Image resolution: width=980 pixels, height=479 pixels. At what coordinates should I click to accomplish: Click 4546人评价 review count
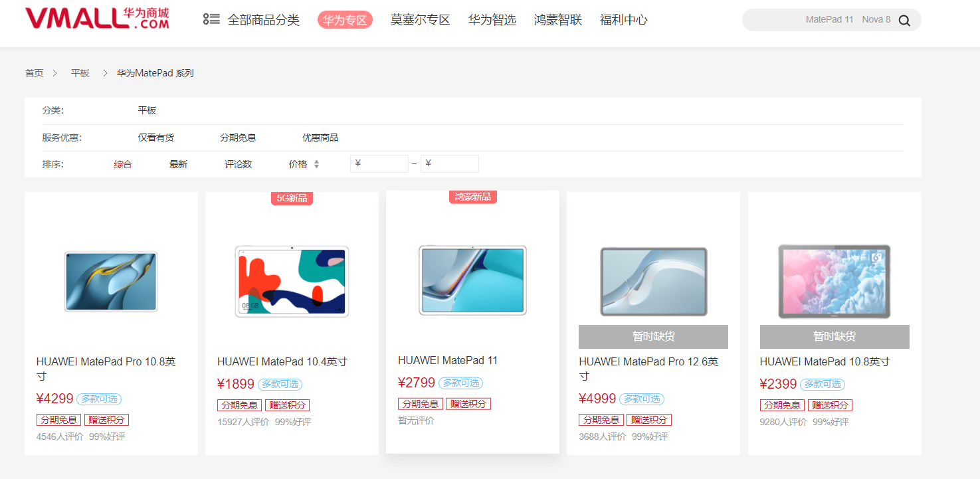(60, 437)
